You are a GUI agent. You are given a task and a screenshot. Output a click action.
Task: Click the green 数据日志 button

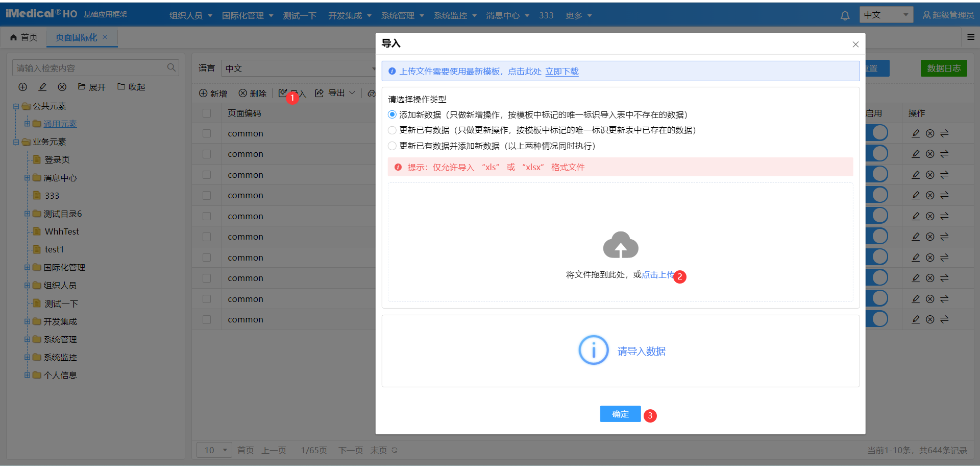(x=944, y=68)
